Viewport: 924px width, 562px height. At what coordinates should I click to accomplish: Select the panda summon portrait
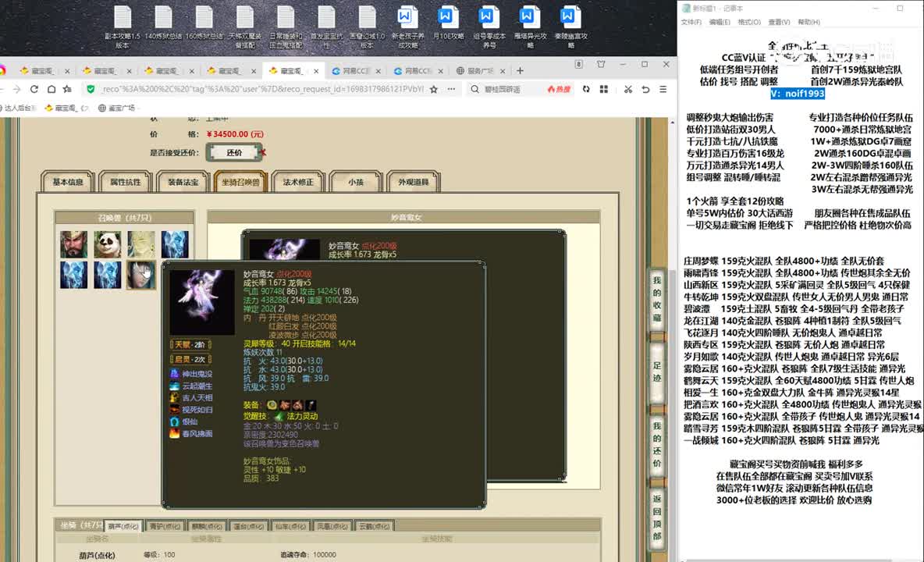point(107,244)
